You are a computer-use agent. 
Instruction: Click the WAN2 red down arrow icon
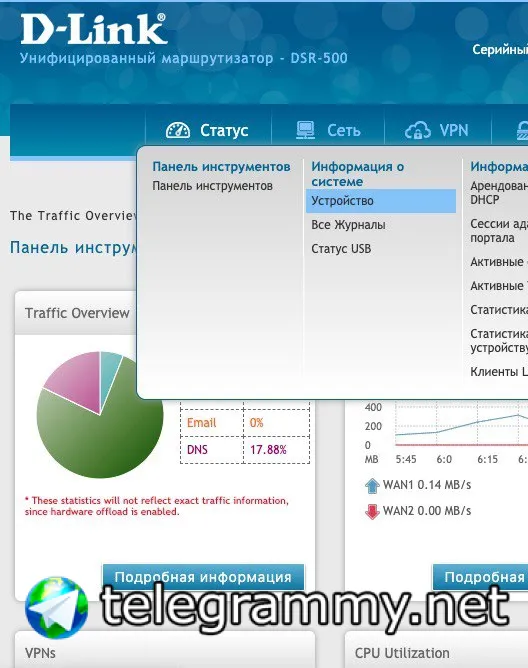372,512
